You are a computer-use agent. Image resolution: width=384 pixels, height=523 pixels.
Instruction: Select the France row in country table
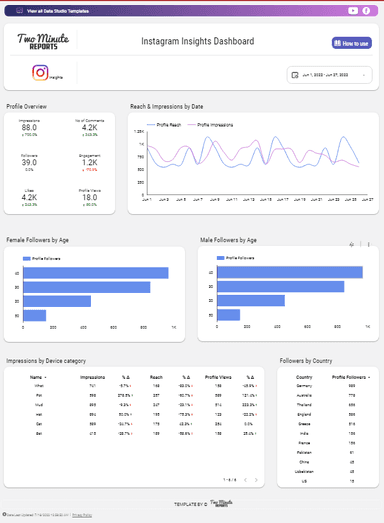click(328, 443)
